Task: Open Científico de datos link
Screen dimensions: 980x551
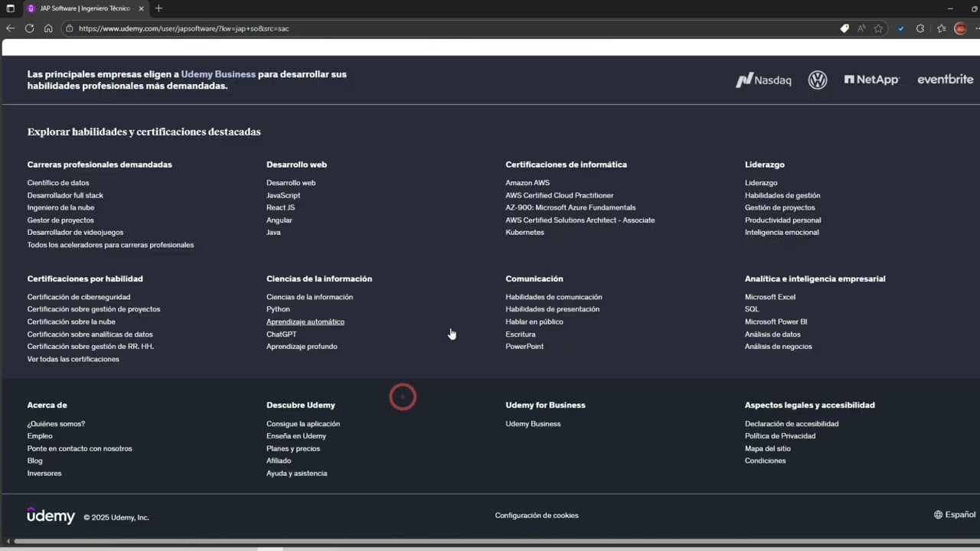Action: 58,183
